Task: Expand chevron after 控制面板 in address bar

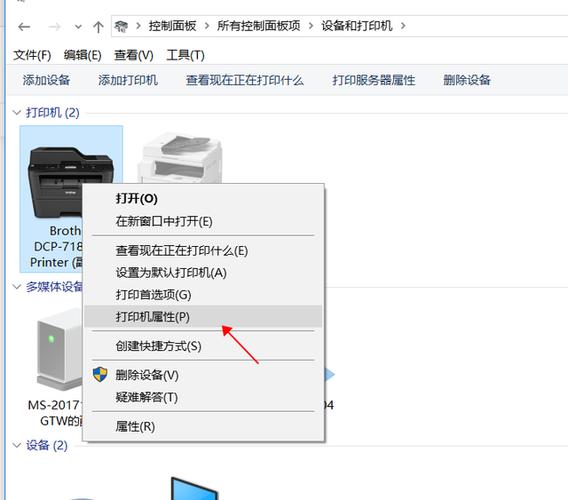Action: tap(207, 26)
